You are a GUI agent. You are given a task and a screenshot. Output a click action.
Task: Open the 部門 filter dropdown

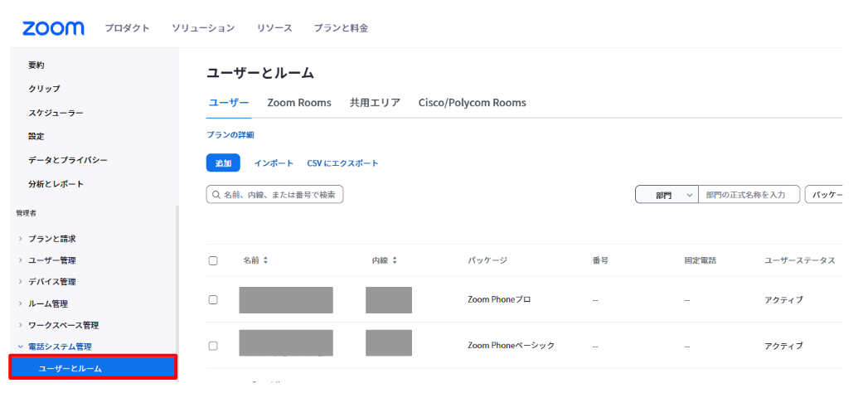[667, 195]
